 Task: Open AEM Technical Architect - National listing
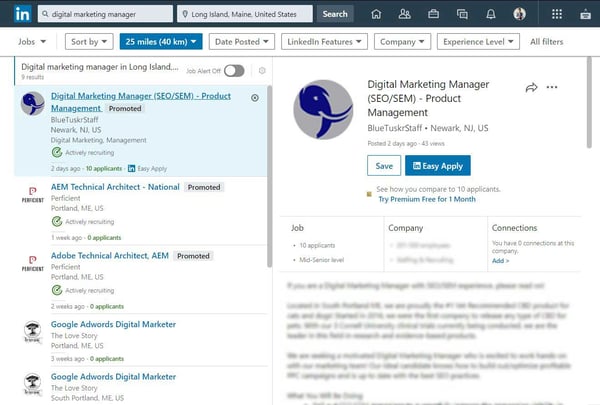click(x=115, y=187)
